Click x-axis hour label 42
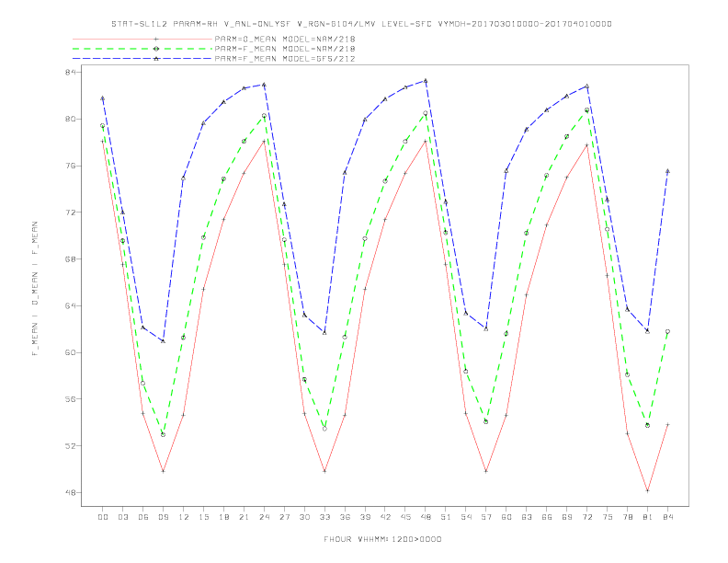This screenshot has width=728, height=563. (385, 517)
